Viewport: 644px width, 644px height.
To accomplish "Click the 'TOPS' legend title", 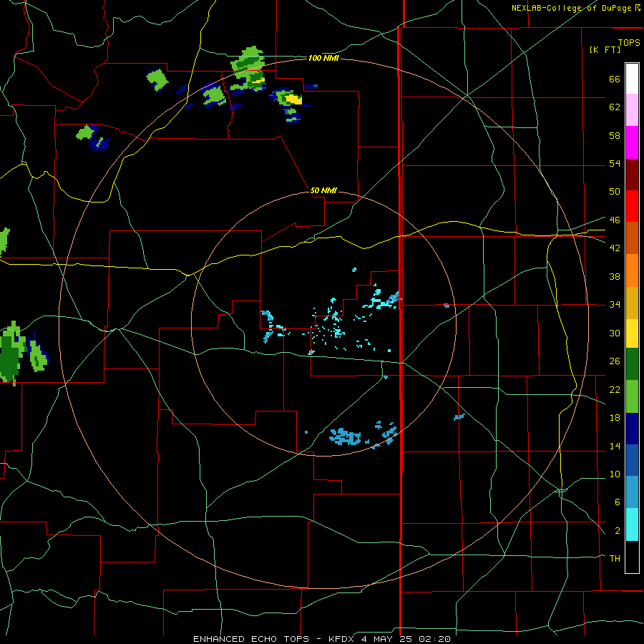I will [x=629, y=42].
